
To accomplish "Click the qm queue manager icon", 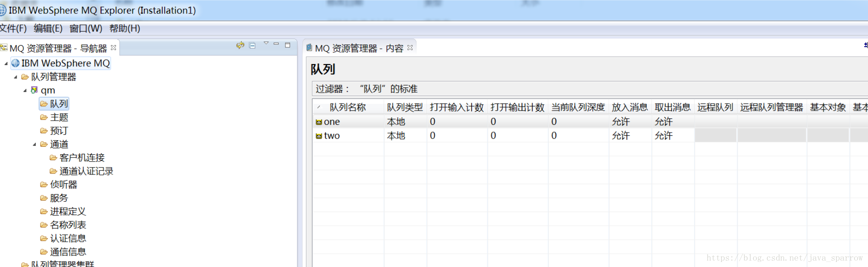I will pyautogui.click(x=34, y=90).
